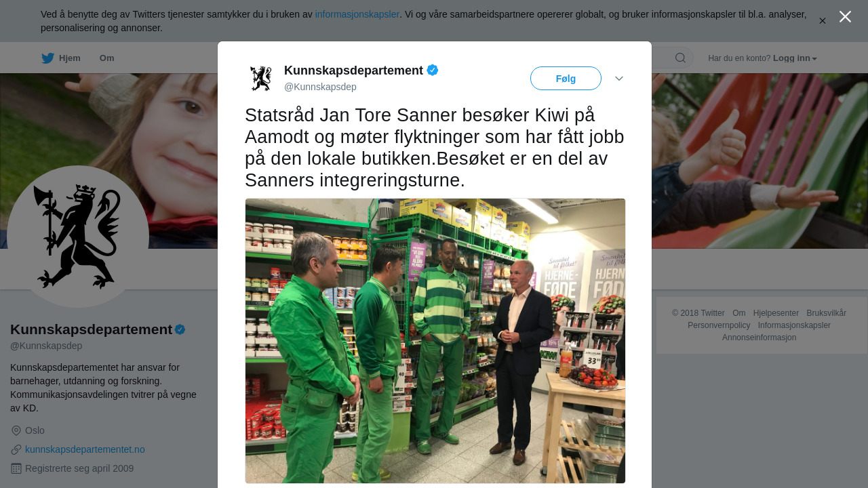Click the large lion profile picture
This screenshot has height=488, width=868.
click(x=78, y=237)
